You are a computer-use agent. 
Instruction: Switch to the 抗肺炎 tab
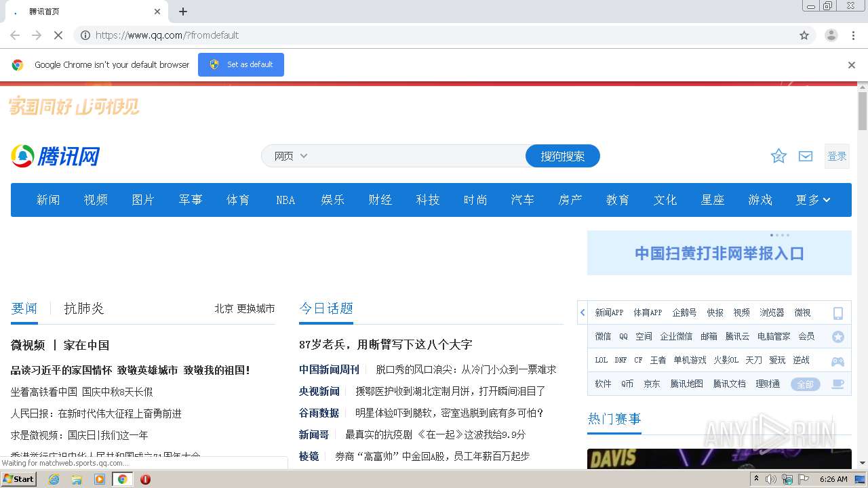coord(84,308)
